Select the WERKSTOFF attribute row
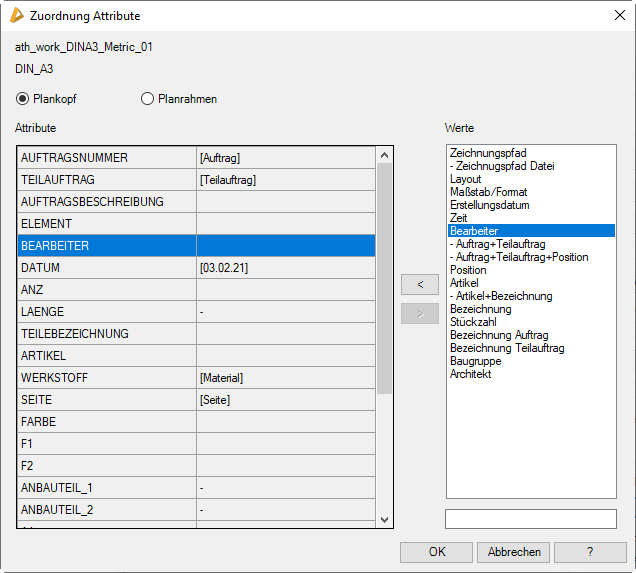This screenshot has height=573, width=636. [x=107, y=378]
